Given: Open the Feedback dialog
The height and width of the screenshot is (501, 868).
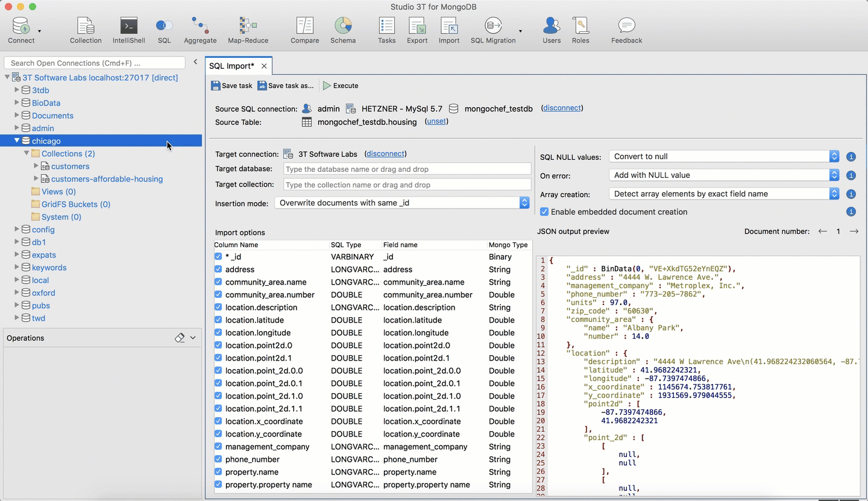Looking at the screenshot, I should pos(627,30).
